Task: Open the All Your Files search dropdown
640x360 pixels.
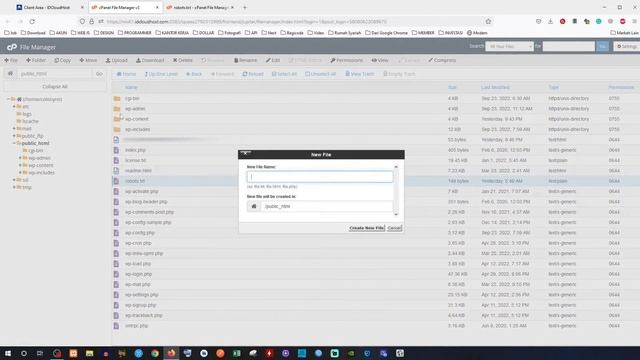Action: 509,47
